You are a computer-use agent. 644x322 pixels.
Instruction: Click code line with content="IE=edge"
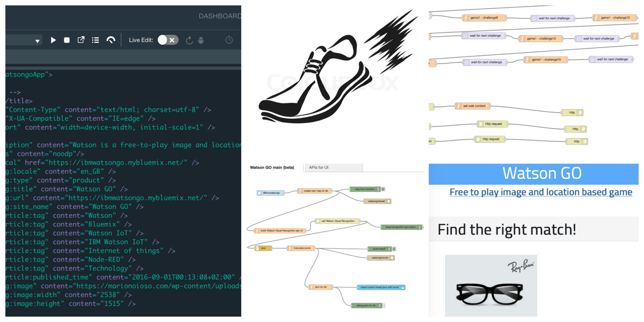(x=80, y=119)
